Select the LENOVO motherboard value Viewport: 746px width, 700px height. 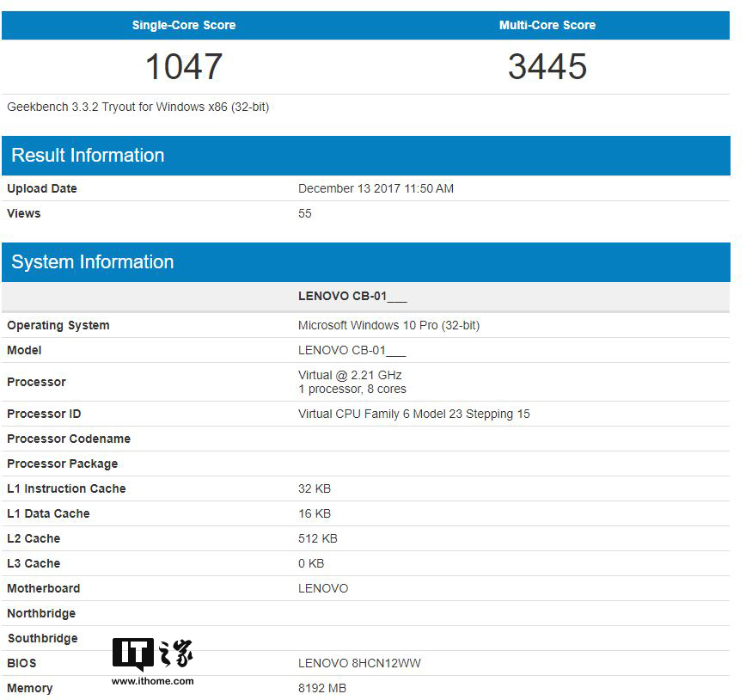tap(323, 588)
